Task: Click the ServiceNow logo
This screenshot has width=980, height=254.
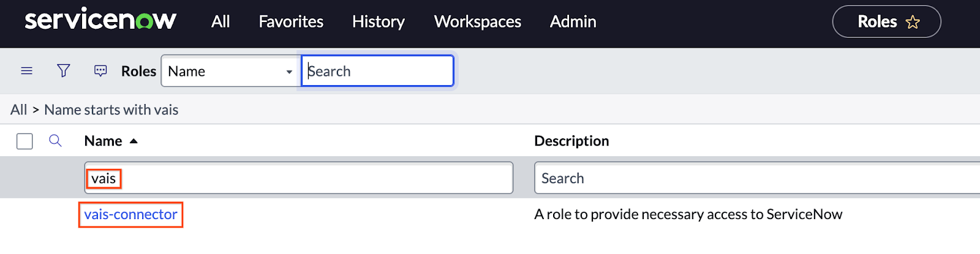Action: point(100,20)
